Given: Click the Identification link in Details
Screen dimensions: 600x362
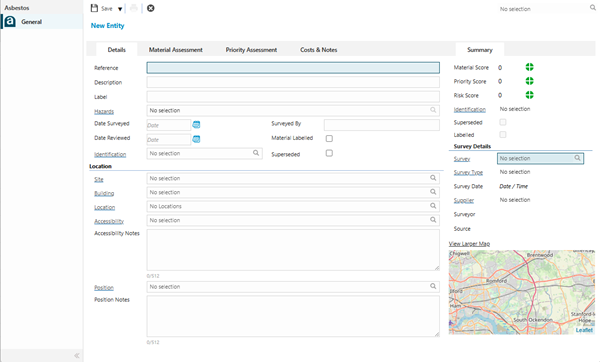Looking at the screenshot, I should click(x=110, y=154).
